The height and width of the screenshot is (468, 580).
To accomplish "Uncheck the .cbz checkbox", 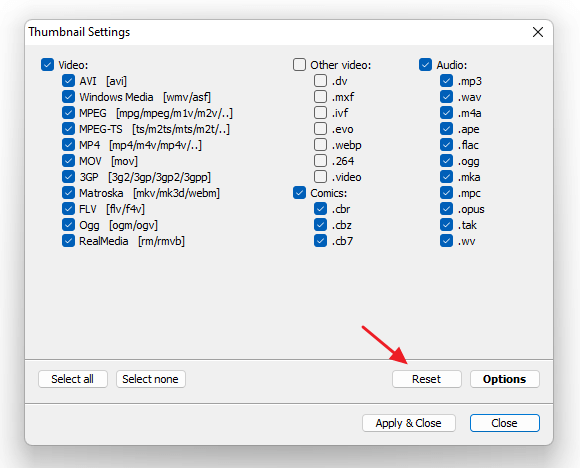I will click(x=320, y=225).
